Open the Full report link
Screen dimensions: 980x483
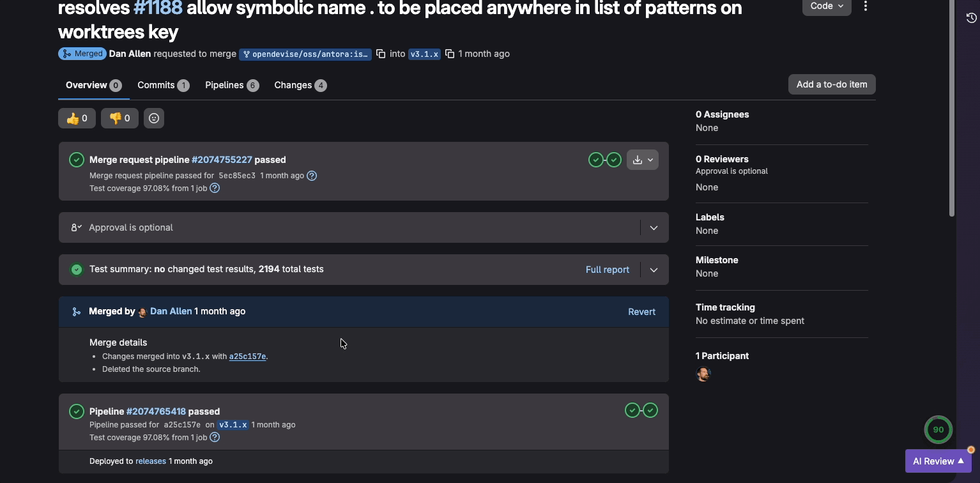pyautogui.click(x=606, y=269)
